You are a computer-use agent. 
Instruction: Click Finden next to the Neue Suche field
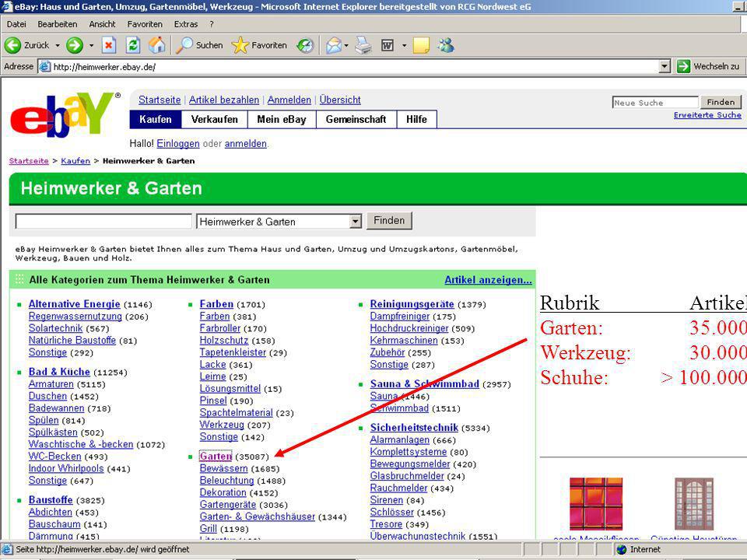pos(721,103)
